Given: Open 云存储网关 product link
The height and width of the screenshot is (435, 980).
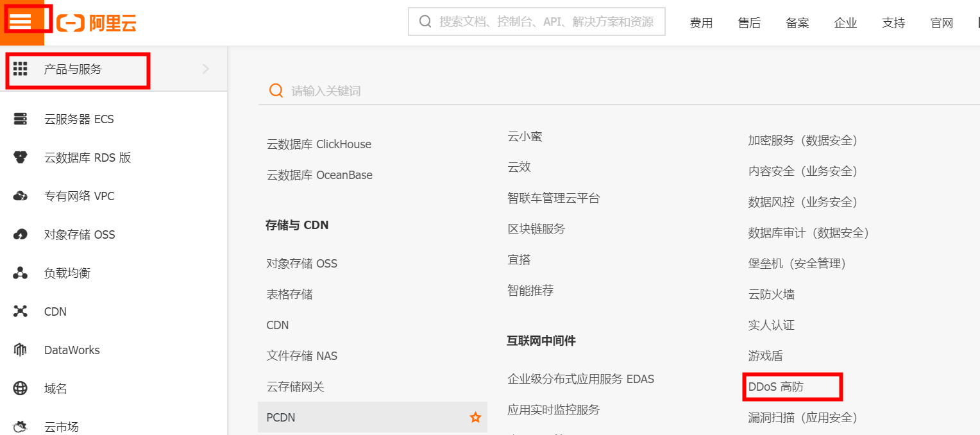Looking at the screenshot, I should point(295,387).
